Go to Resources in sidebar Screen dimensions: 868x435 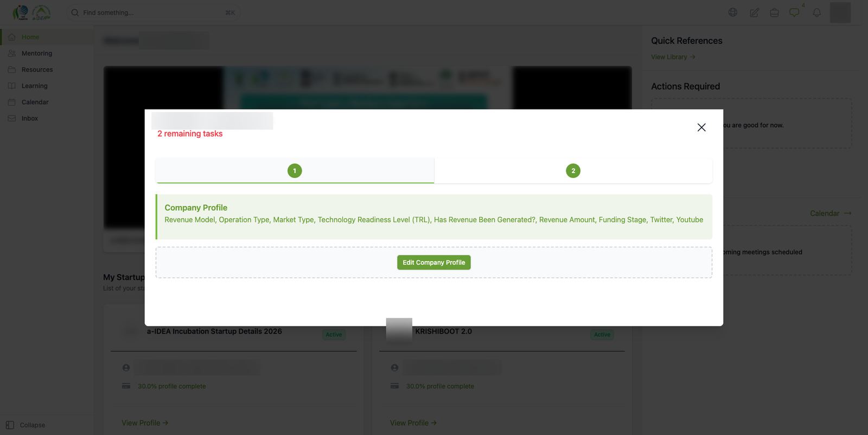tap(47, 69)
